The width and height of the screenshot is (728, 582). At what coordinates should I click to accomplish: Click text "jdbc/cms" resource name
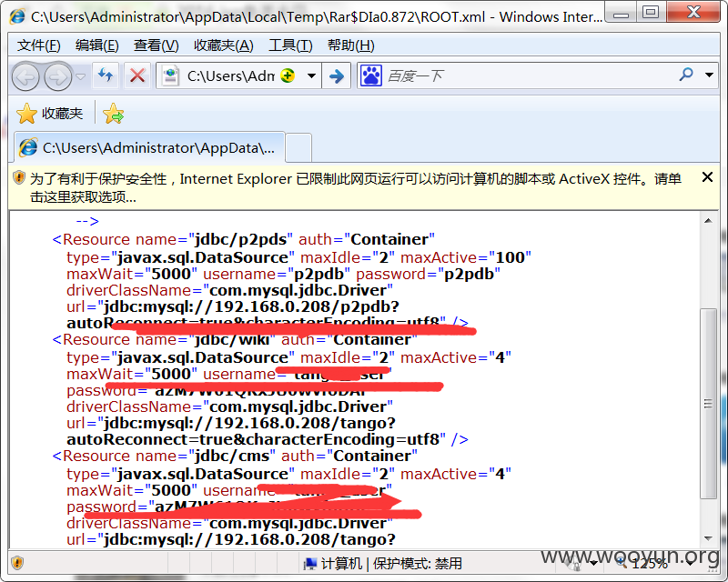click(x=232, y=456)
